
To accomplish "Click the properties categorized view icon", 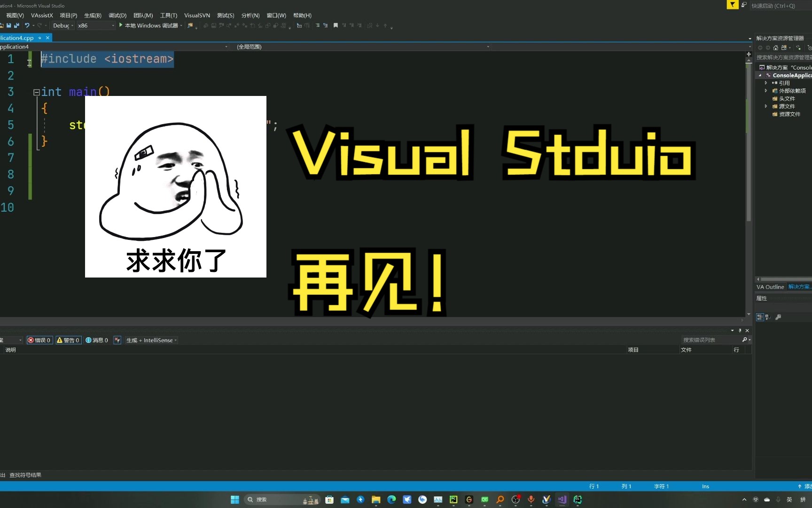I will point(760,317).
